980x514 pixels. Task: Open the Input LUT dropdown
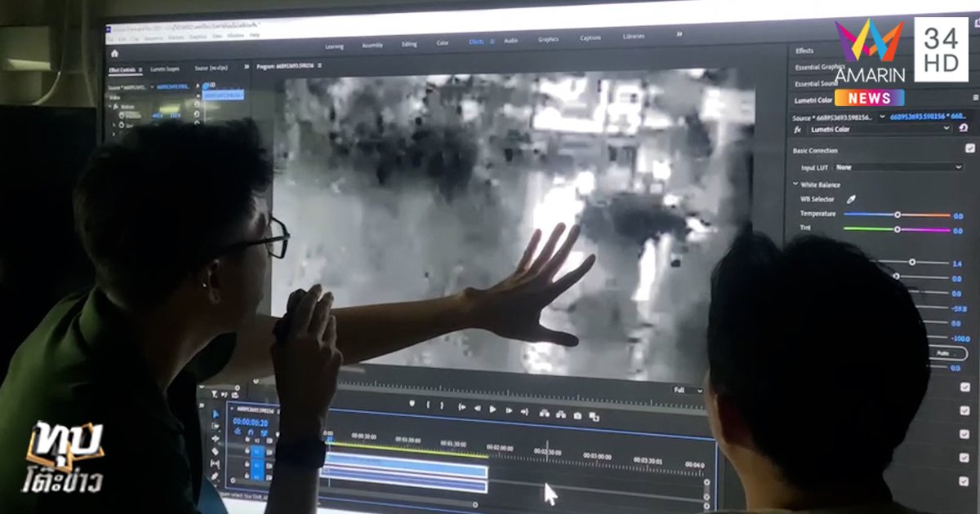(x=898, y=167)
